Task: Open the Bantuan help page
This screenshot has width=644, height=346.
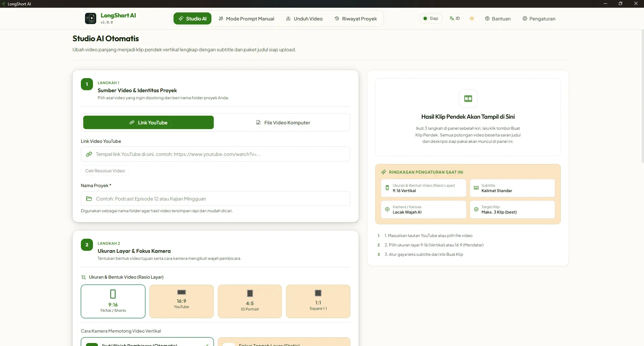Action: (498, 18)
